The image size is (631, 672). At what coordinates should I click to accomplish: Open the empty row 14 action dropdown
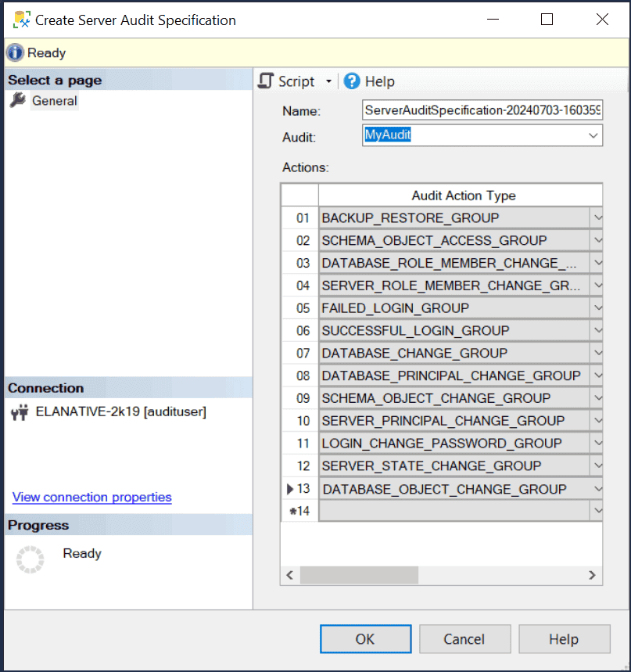[x=595, y=510]
